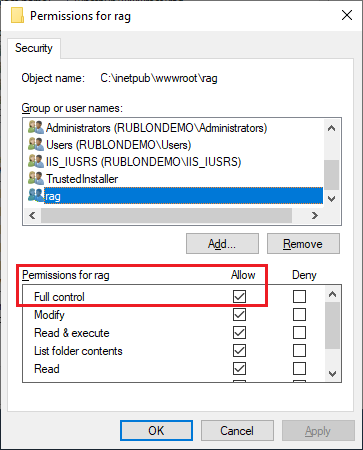This screenshot has height=450, width=363.
Task: Uncheck Allow for Modify
Action: 239,314
